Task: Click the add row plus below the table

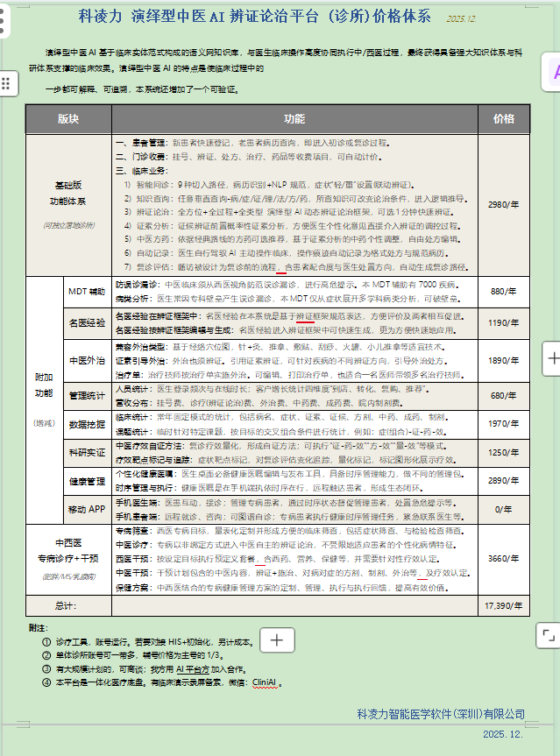Action: [x=277, y=639]
